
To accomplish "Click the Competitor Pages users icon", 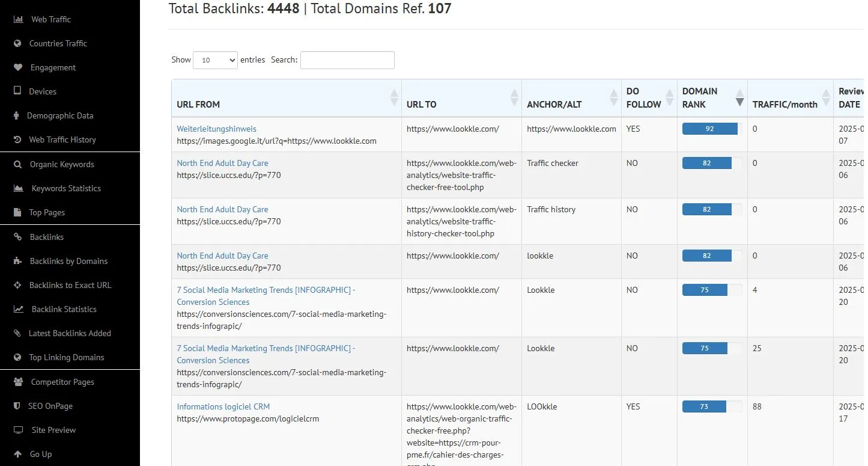I will point(19,382).
